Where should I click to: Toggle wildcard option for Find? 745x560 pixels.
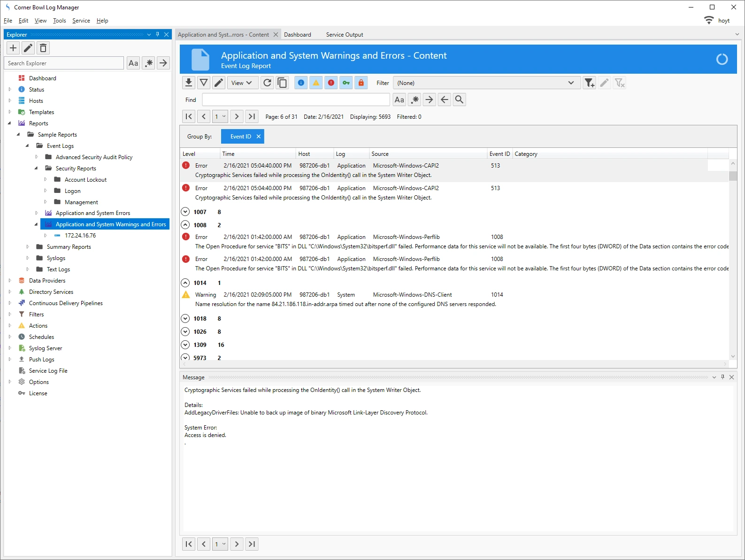point(415,100)
